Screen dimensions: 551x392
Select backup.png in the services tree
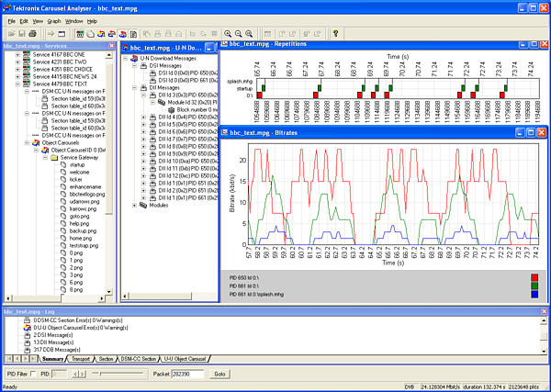[83, 231]
